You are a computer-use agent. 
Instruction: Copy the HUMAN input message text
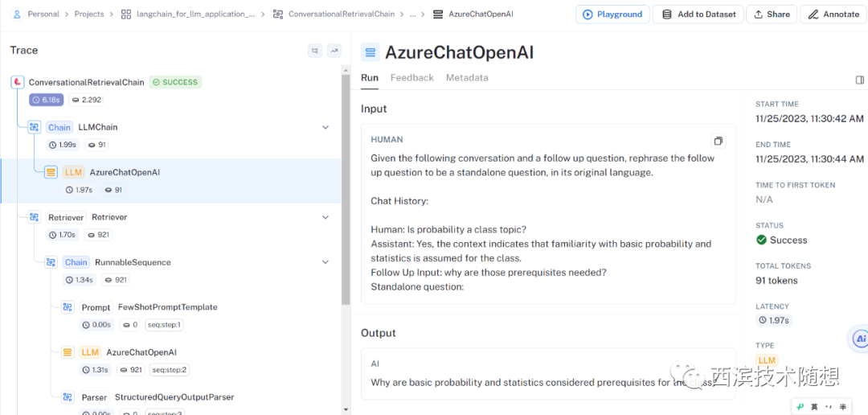pyautogui.click(x=718, y=141)
